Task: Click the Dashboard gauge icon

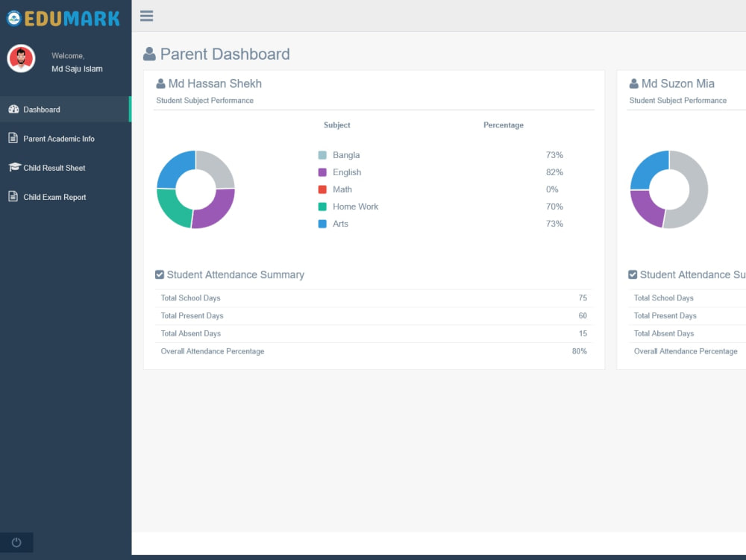Action: pyautogui.click(x=13, y=110)
